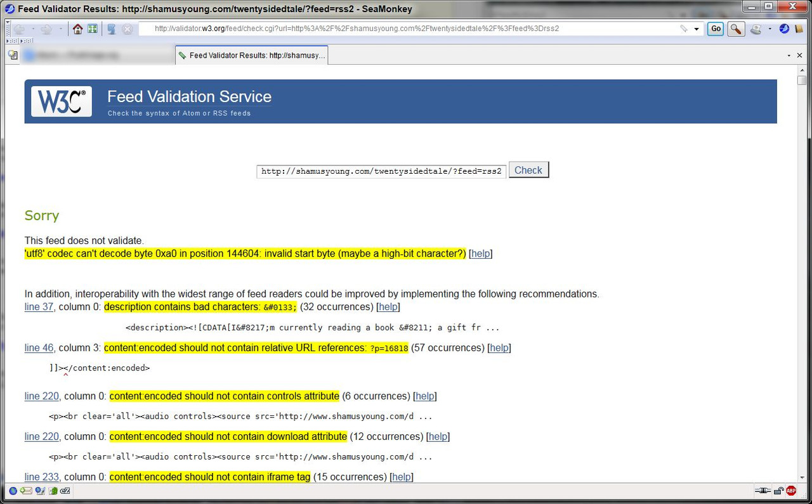Click the bookmarks icon beside the Home button

tap(92, 28)
